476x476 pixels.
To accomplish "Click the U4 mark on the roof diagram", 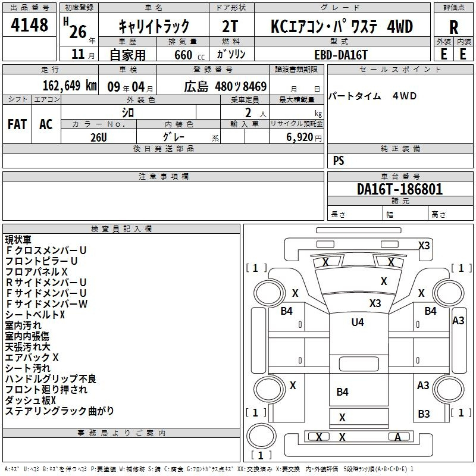I will [357, 322].
